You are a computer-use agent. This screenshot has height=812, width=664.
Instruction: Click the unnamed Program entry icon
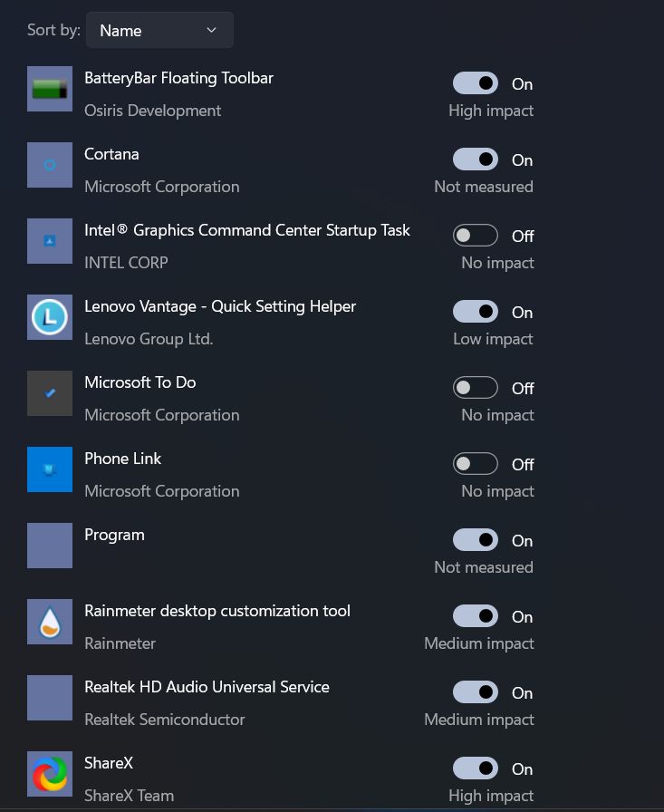click(x=50, y=546)
